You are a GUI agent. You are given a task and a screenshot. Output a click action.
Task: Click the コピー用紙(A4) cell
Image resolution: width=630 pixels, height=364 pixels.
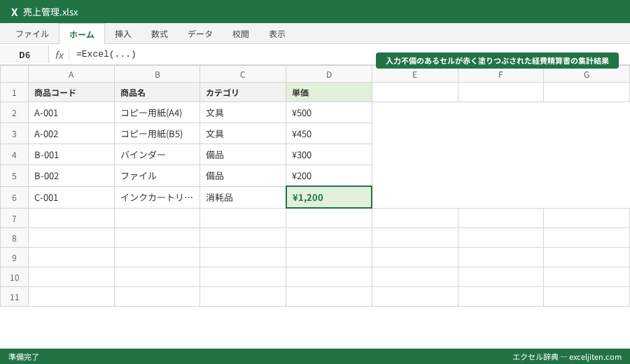(x=157, y=113)
